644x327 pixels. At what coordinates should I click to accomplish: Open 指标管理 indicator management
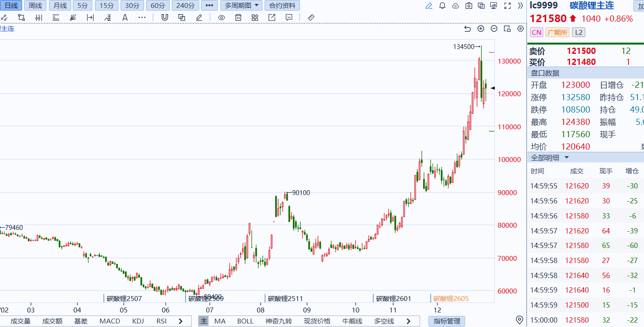(x=447, y=321)
